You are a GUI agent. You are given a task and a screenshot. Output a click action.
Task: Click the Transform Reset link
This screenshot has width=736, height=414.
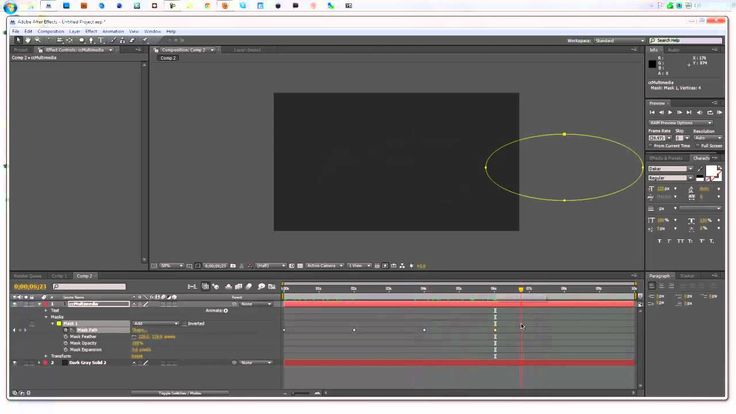pos(137,356)
